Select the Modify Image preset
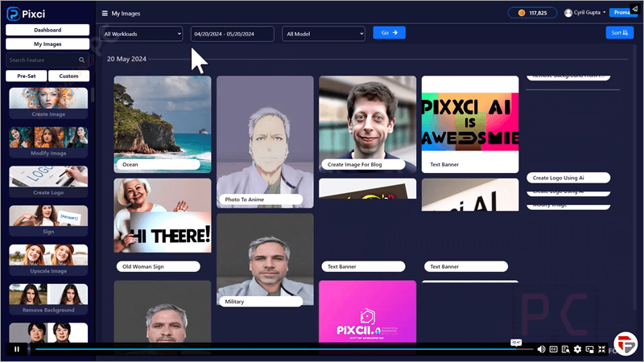Image resolution: width=644 pixels, height=362 pixels. pos(48,142)
